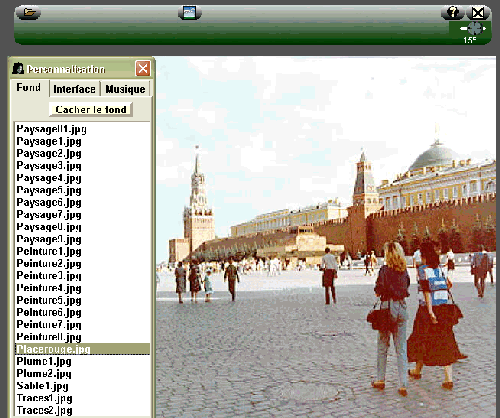Select Peinture2.jpg entry
The image size is (500, 418).
82,264
